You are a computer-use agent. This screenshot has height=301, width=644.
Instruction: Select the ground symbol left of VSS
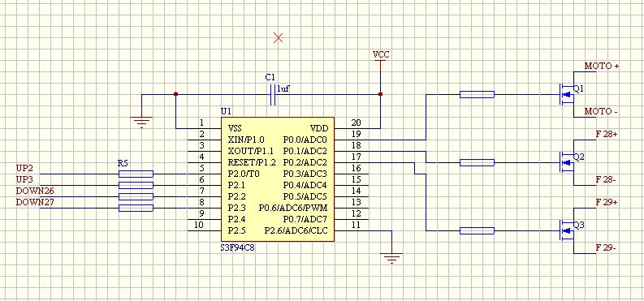(x=141, y=123)
